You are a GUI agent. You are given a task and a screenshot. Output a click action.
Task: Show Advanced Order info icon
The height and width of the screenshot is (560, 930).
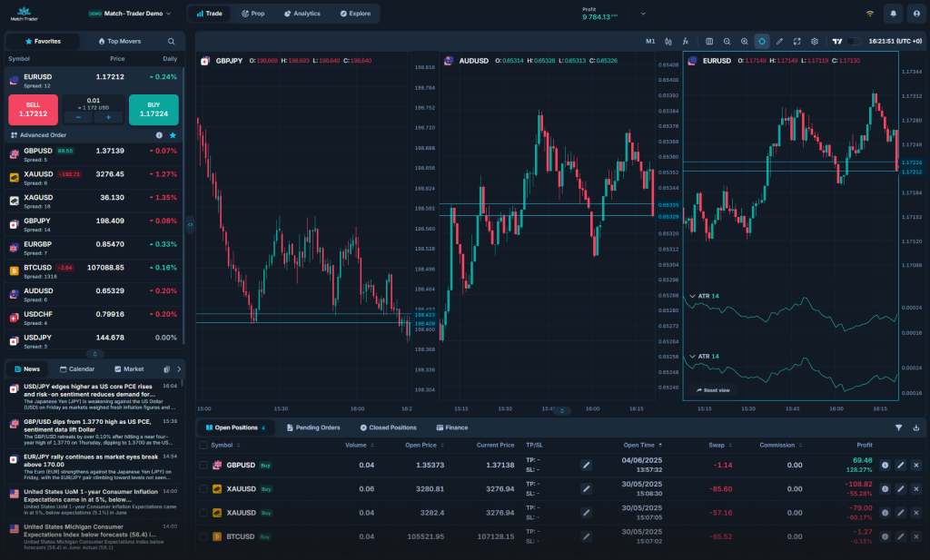(x=159, y=135)
